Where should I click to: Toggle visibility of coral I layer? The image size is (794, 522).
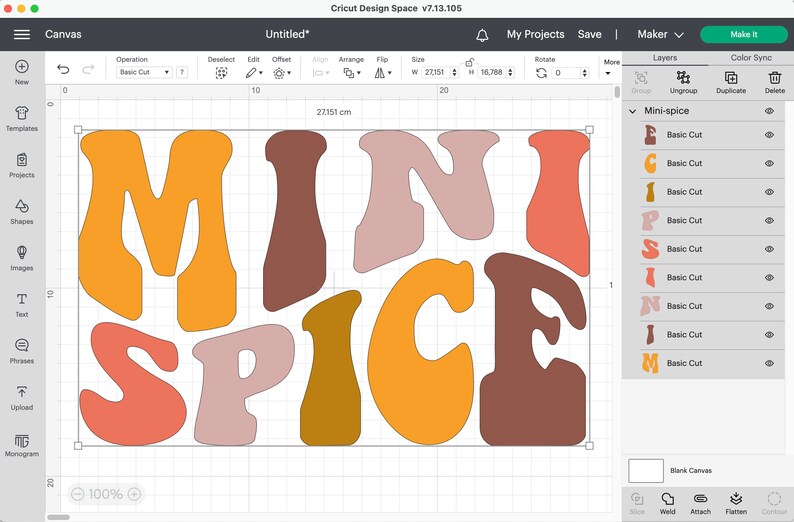point(769,277)
